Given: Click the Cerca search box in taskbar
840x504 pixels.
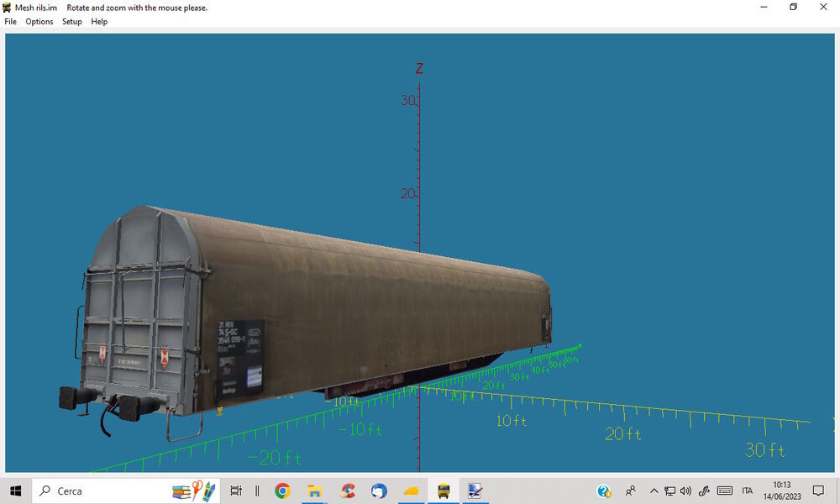Looking at the screenshot, I should point(126,491).
